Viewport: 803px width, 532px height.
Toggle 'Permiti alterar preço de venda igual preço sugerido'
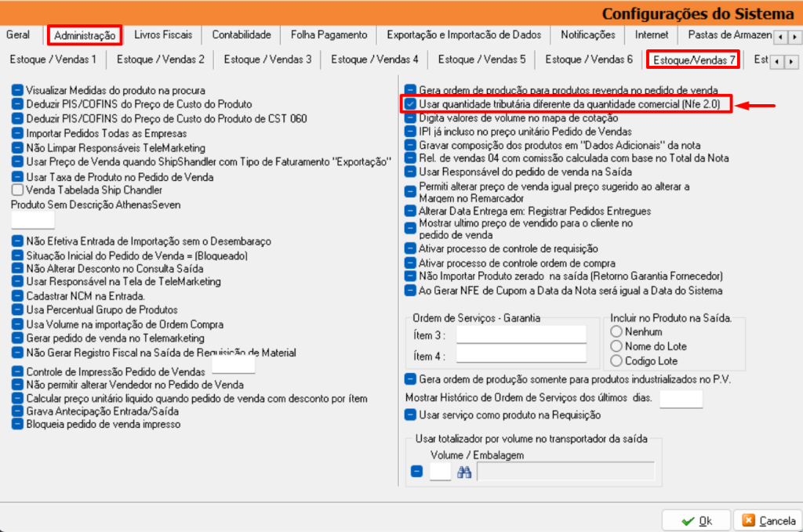coord(409,192)
